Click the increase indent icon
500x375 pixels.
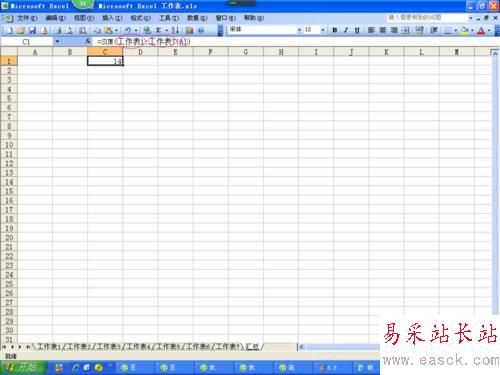coord(434,30)
